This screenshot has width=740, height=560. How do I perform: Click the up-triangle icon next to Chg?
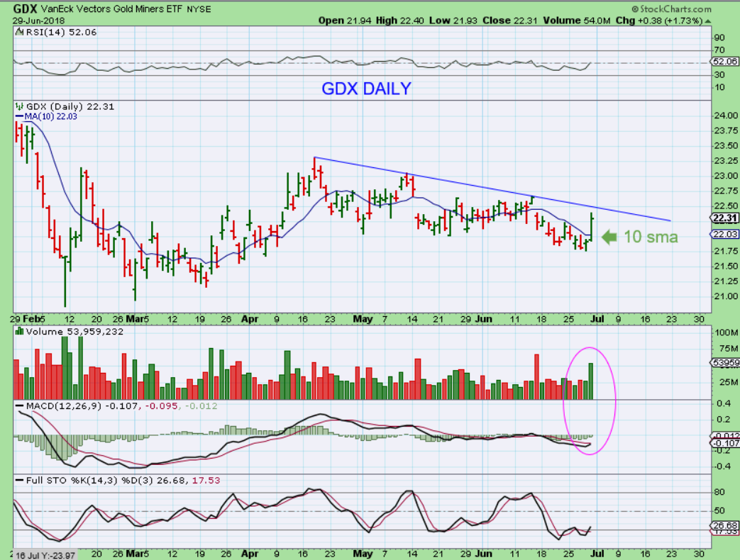708,21
